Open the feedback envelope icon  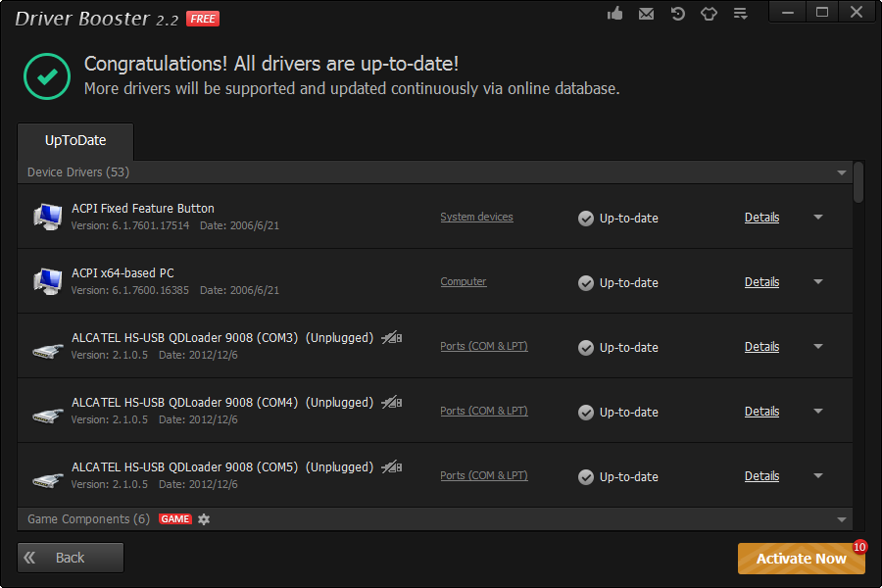(647, 14)
